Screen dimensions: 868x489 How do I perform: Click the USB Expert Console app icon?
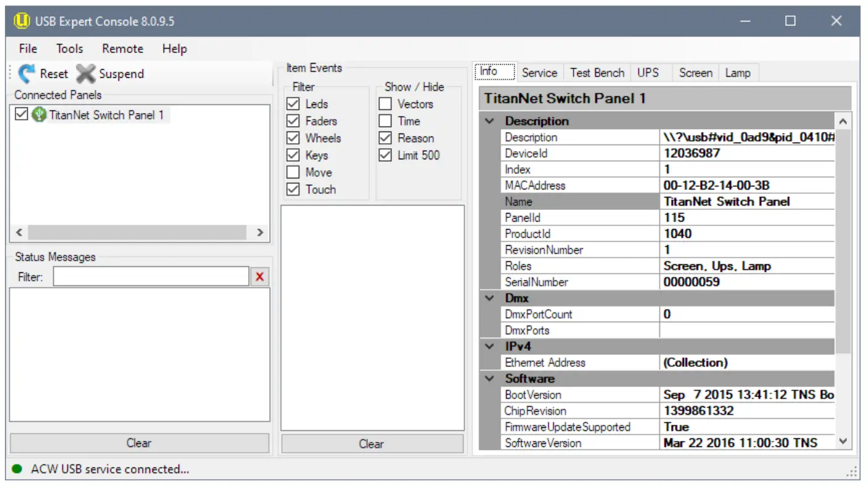click(x=22, y=21)
